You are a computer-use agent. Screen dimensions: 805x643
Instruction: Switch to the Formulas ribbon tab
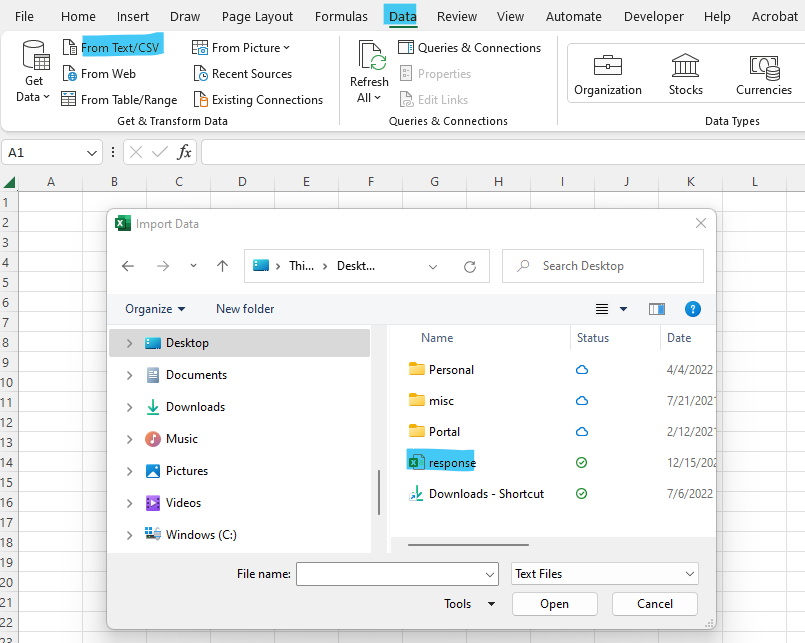pyautogui.click(x=341, y=16)
